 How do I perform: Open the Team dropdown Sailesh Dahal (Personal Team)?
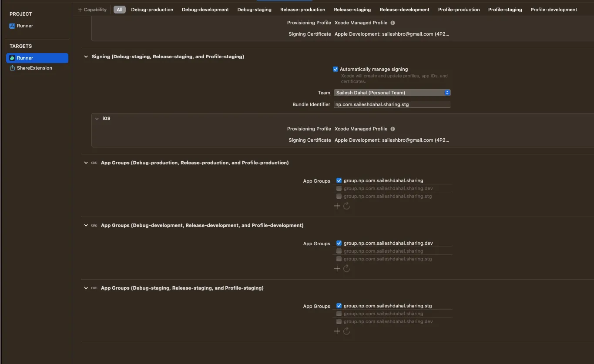coord(392,93)
